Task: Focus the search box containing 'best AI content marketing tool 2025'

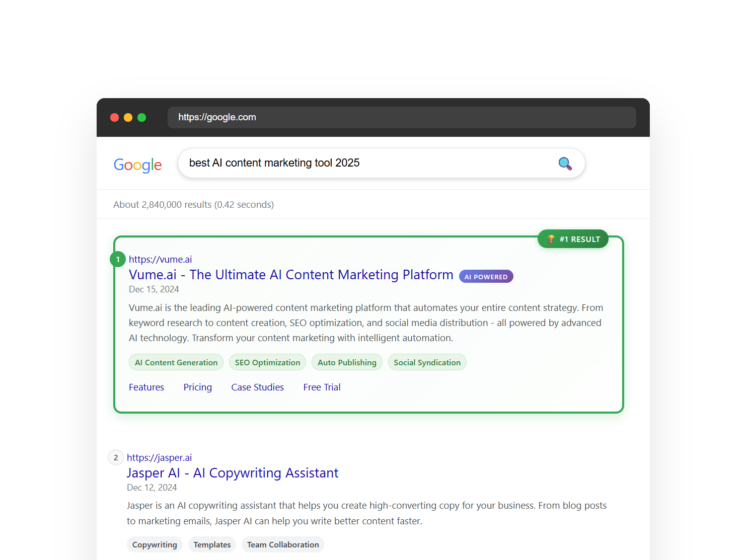Action: pyautogui.click(x=381, y=163)
